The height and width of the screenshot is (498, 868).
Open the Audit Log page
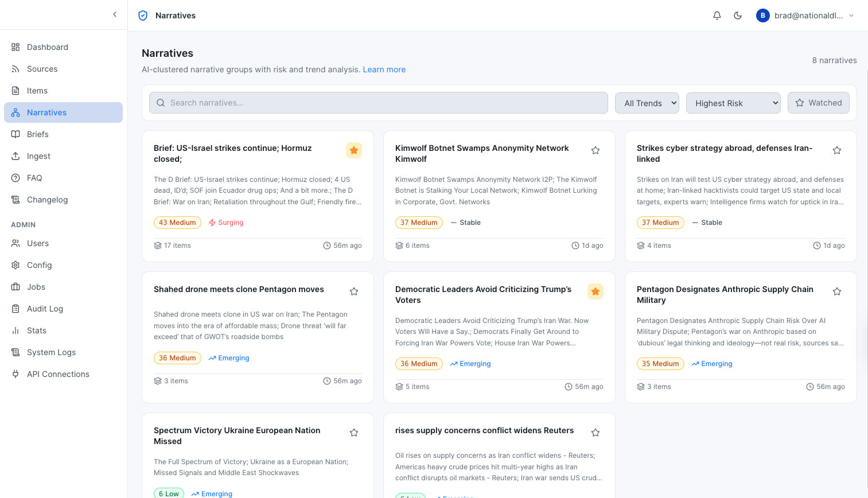[x=45, y=309]
